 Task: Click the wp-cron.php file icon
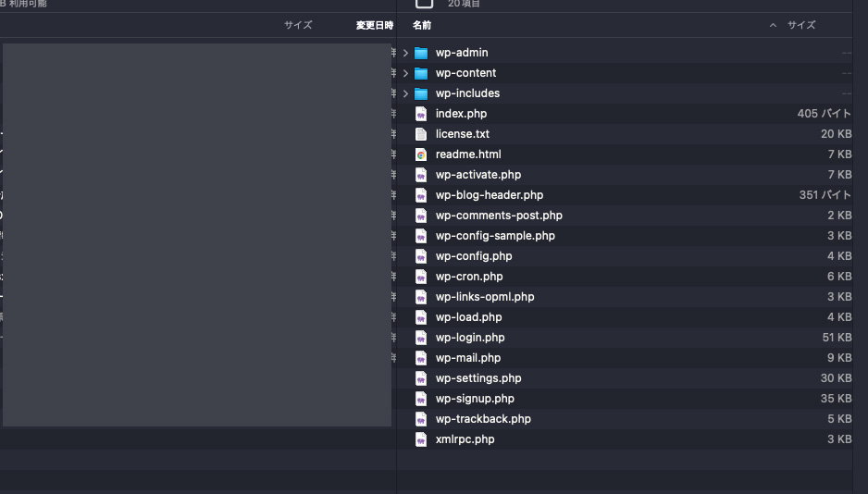click(x=421, y=278)
